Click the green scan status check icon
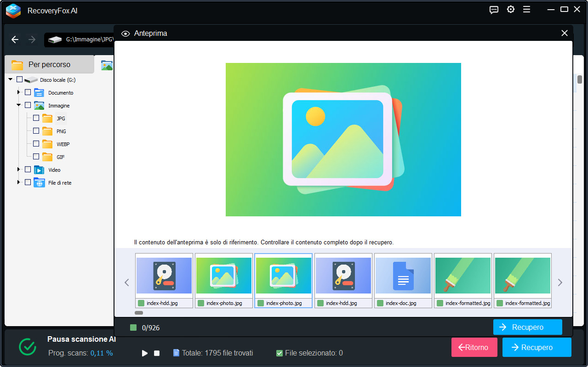This screenshot has width=588, height=367. click(x=28, y=347)
